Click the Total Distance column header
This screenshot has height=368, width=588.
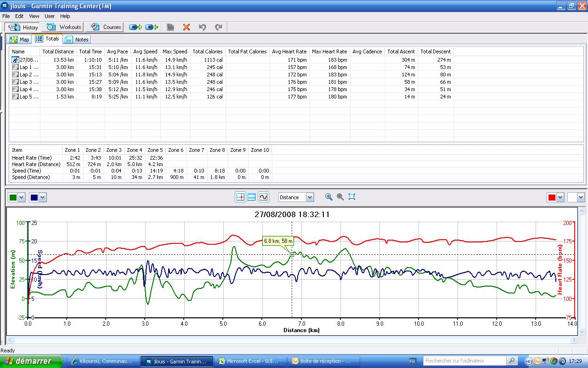click(x=58, y=52)
